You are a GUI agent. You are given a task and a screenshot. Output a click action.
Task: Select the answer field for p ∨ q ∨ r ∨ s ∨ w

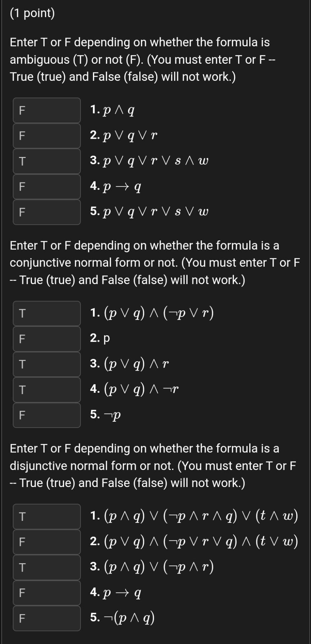tap(46, 212)
